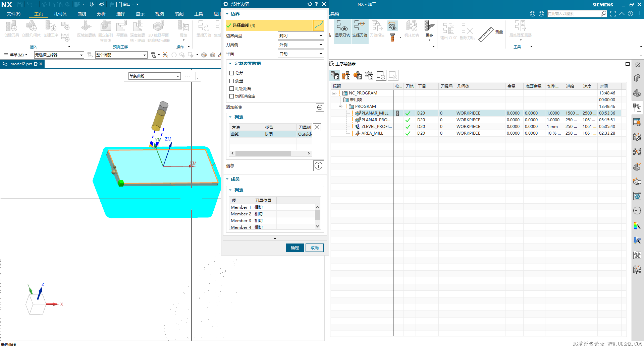
Task: Switch to the 曲线 ribbon tab
Action: coord(82,14)
